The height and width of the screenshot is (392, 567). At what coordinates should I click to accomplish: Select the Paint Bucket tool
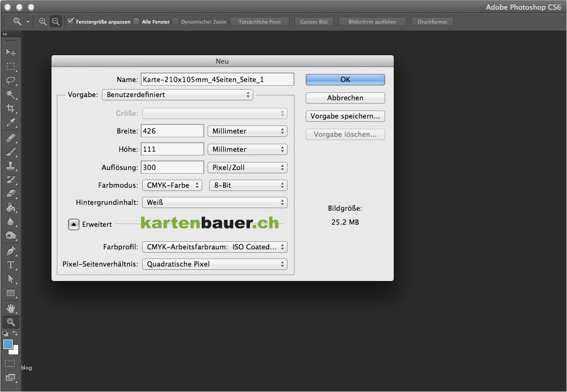click(11, 208)
